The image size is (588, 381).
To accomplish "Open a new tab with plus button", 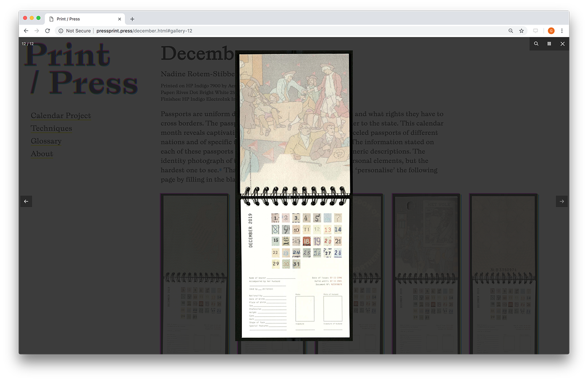I will (132, 19).
